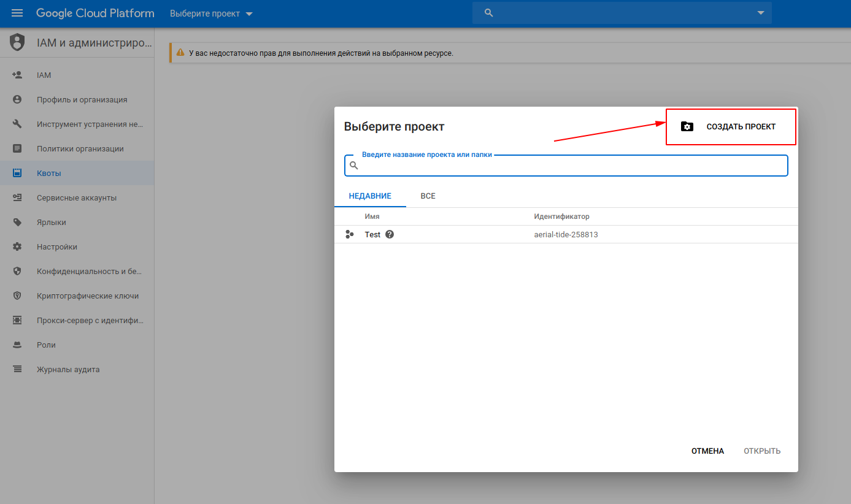Image resolution: width=851 pixels, height=504 pixels.
Task: Click the Конфиденциальность shield icon
Action: pyautogui.click(x=17, y=271)
